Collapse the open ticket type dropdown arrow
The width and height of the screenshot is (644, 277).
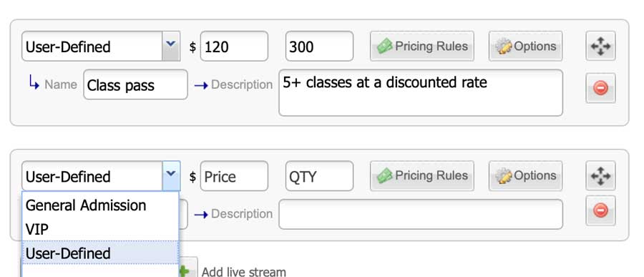[x=171, y=176]
